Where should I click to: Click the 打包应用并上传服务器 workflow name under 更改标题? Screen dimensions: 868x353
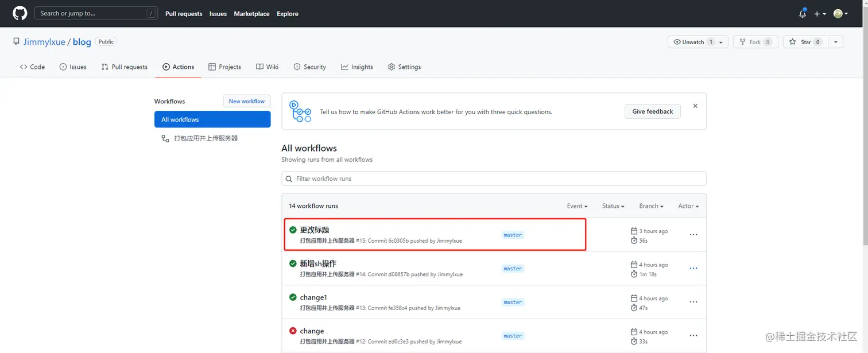pyautogui.click(x=327, y=240)
